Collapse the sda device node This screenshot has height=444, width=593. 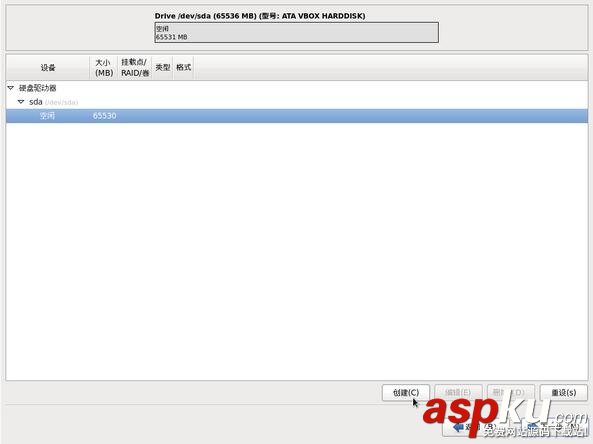pyautogui.click(x=21, y=102)
